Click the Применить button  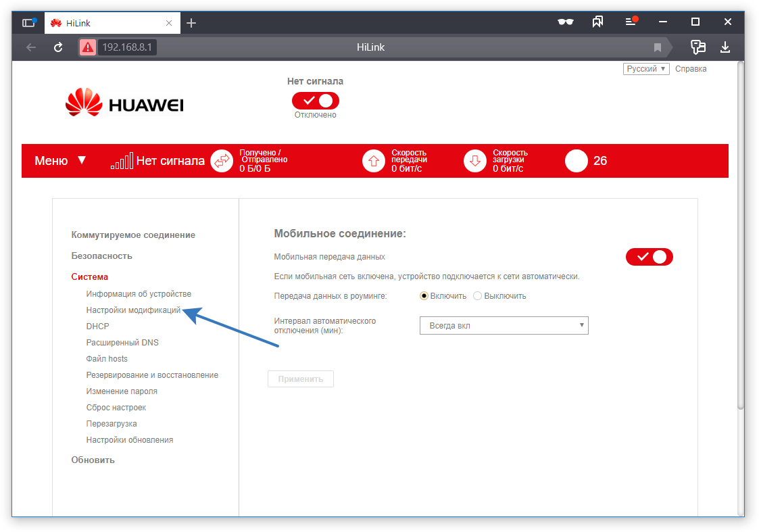click(x=301, y=379)
